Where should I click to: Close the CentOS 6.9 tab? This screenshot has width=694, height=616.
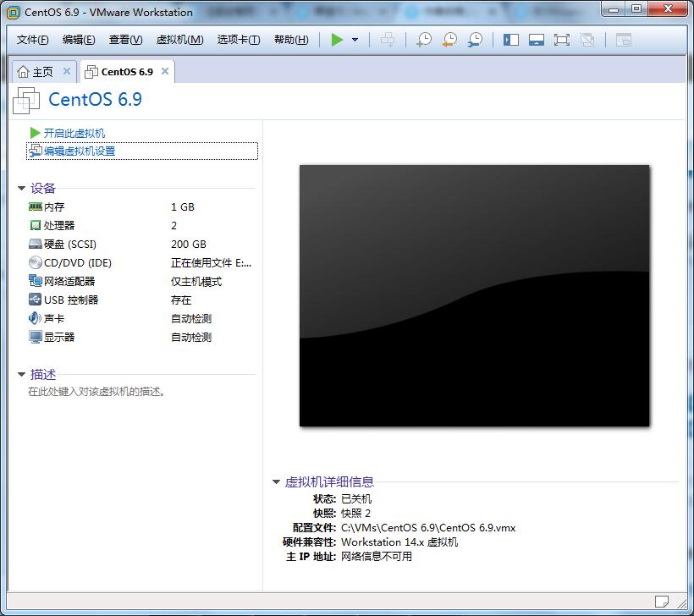point(165,71)
